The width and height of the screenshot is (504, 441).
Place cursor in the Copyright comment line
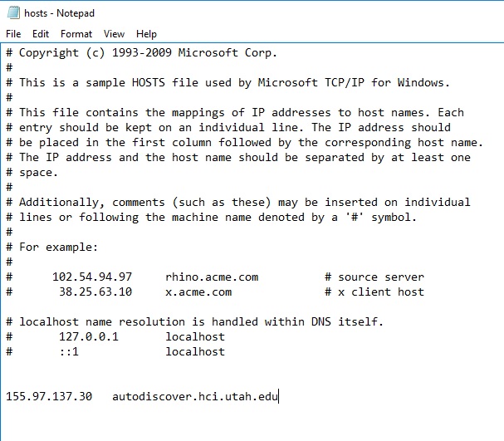coord(141,52)
